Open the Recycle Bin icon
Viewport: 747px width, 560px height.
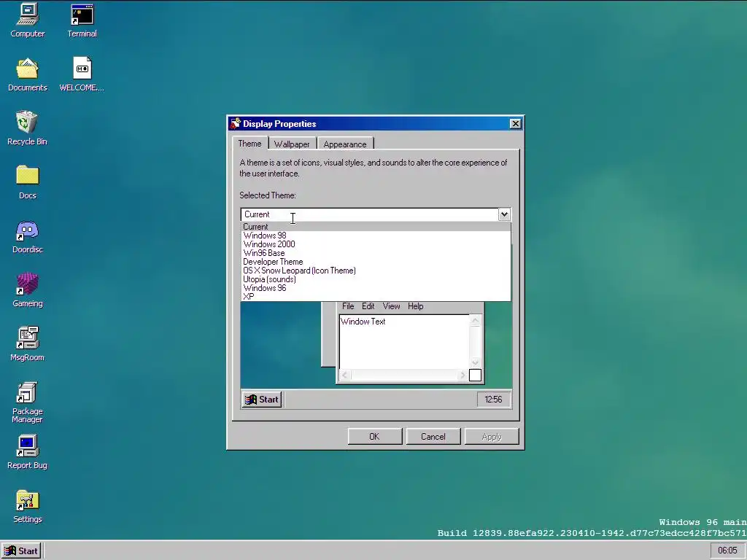tap(27, 128)
